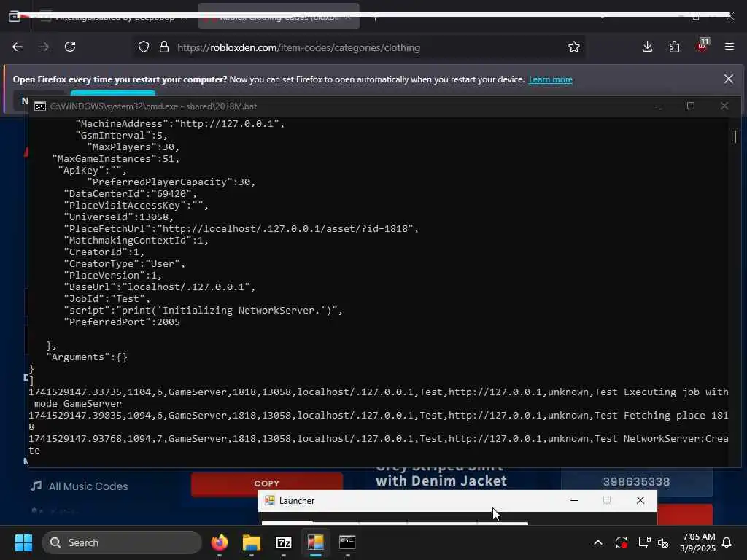747x560 pixels.
Task: Click the sync tray icon with red dot
Action: click(x=622, y=542)
